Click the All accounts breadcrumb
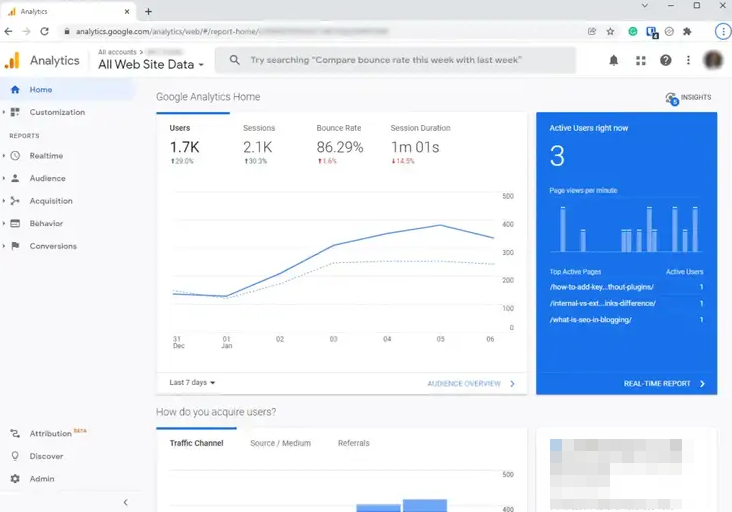The image size is (732, 512). pyautogui.click(x=117, y=52)
